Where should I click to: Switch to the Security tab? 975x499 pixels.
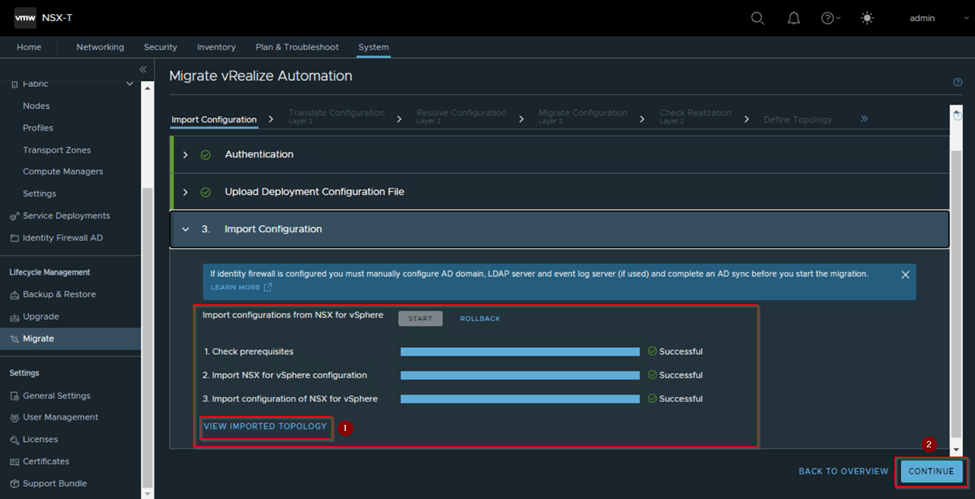(160, 47)
